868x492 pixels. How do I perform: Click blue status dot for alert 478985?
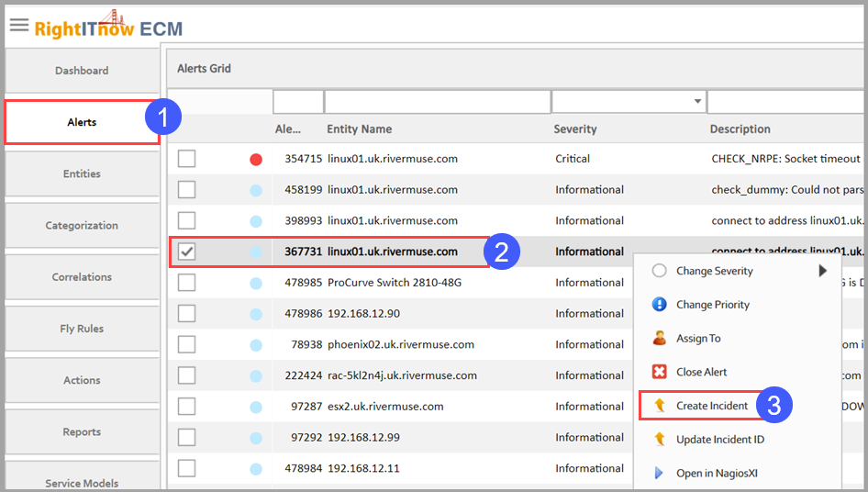[256, 284]
